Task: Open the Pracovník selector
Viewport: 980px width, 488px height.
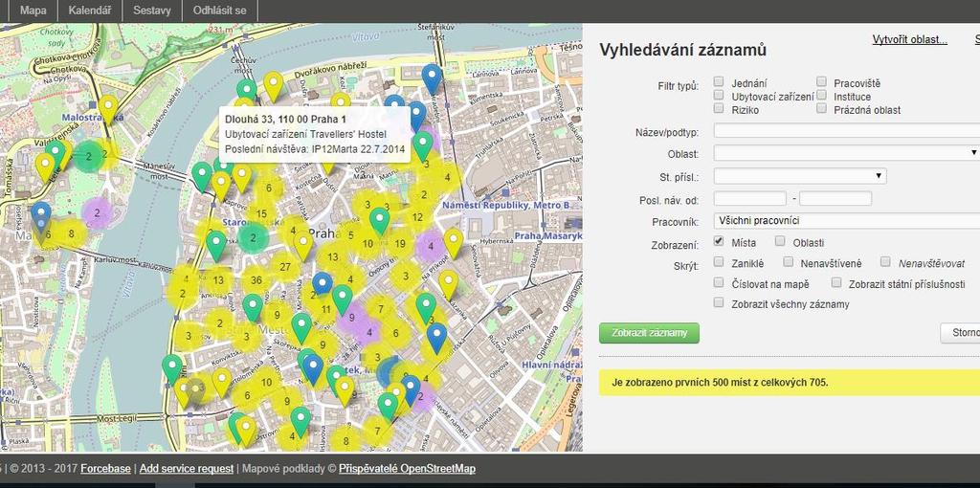Action: [847, 221]
